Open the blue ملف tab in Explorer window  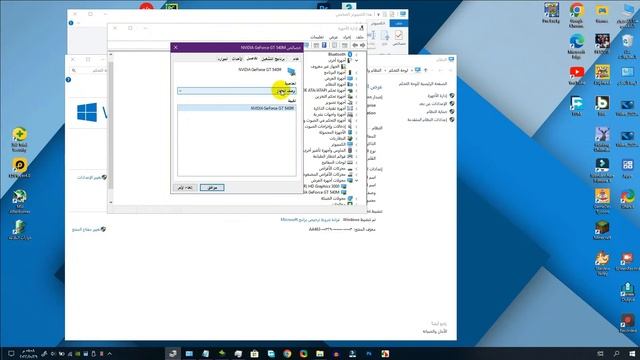click(398, 23)
